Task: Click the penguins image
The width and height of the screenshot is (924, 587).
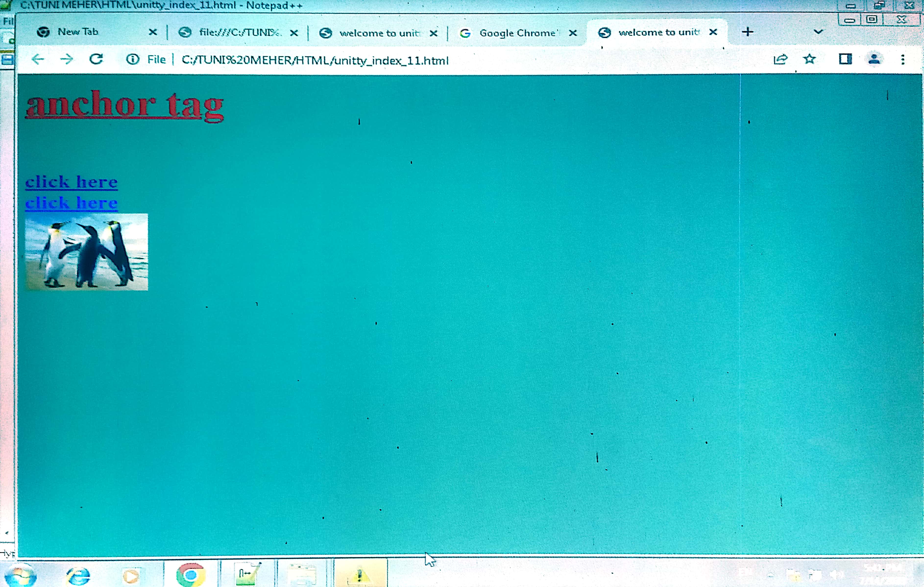Action: pos(86,252)
